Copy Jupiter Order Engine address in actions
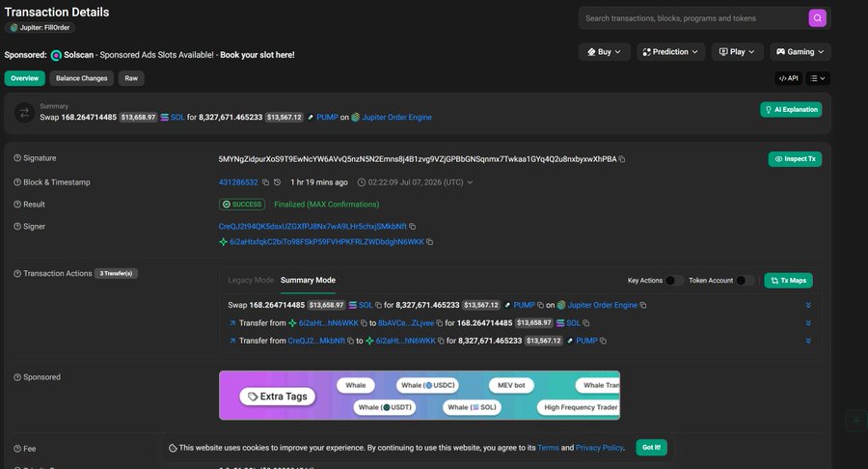 [642, 305]
